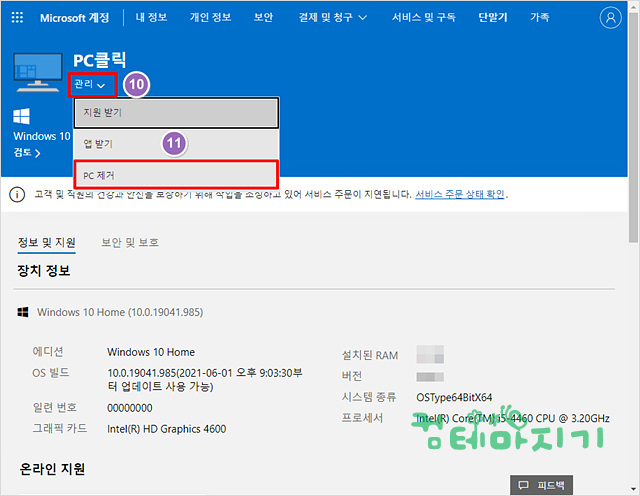
Task: Click the feedback speech bubble icon
Action: pyautogui.click(x=523, y=485)
